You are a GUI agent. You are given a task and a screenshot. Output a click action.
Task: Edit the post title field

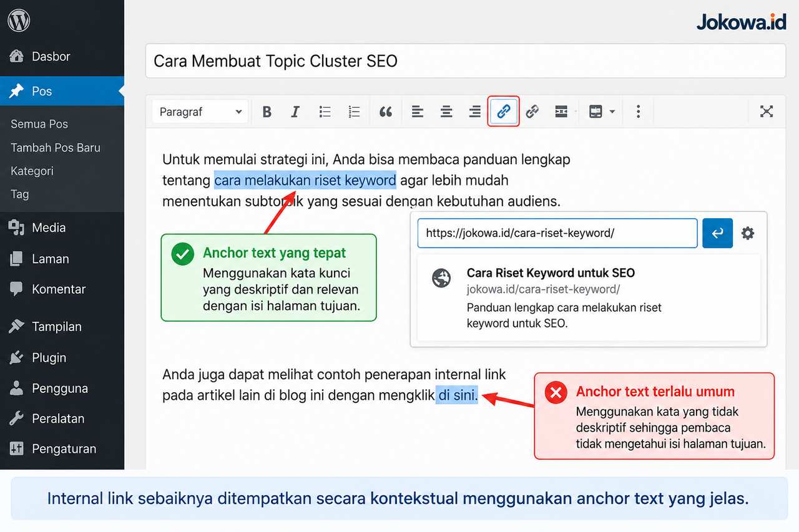[x=465, y=61]
